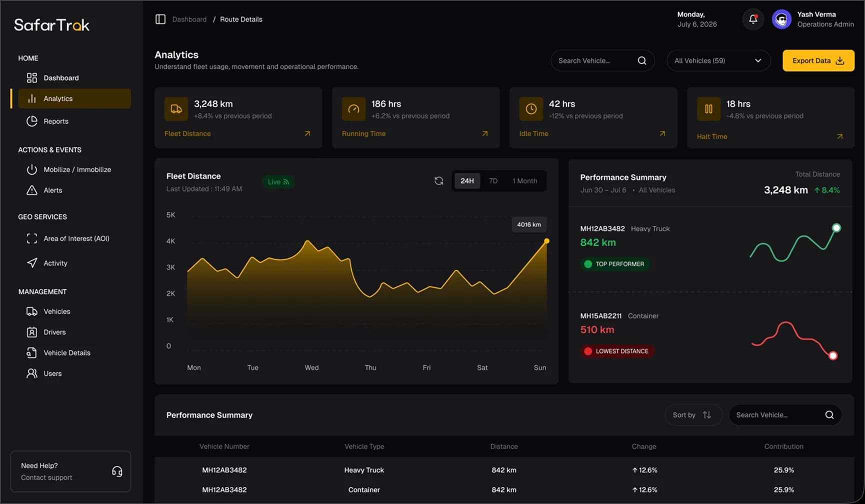Click the 4016 km chart data point

pyautogui.click(x=546, y=241)
